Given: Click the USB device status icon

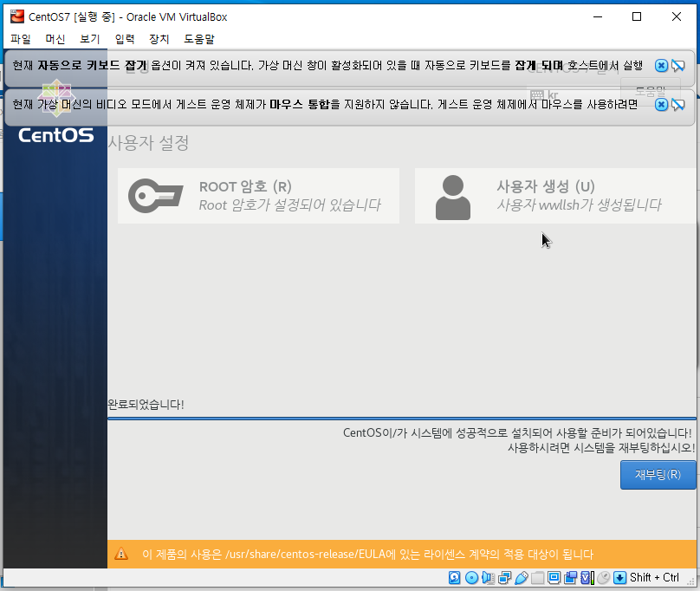Looking at the screenshot, I should pos(521,578).
